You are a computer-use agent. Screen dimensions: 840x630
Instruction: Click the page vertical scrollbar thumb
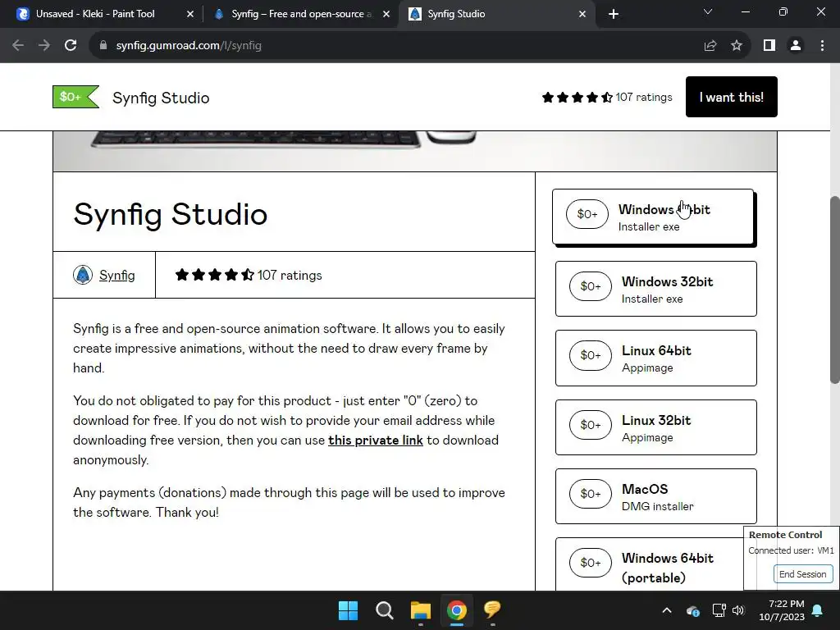[x=834, y=290]
